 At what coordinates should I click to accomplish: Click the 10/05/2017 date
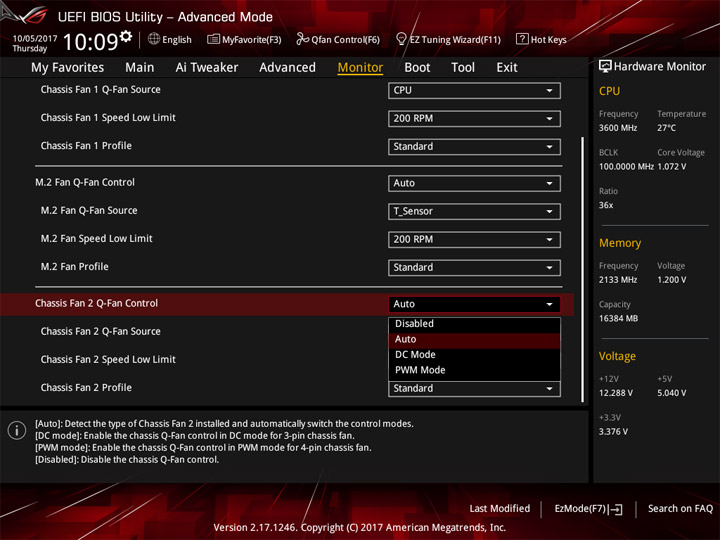[34, 38]
